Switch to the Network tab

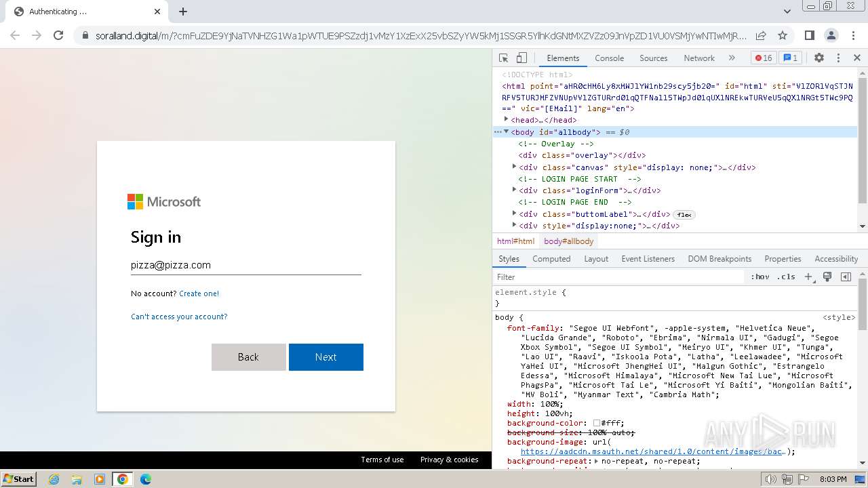coord(699,58)
